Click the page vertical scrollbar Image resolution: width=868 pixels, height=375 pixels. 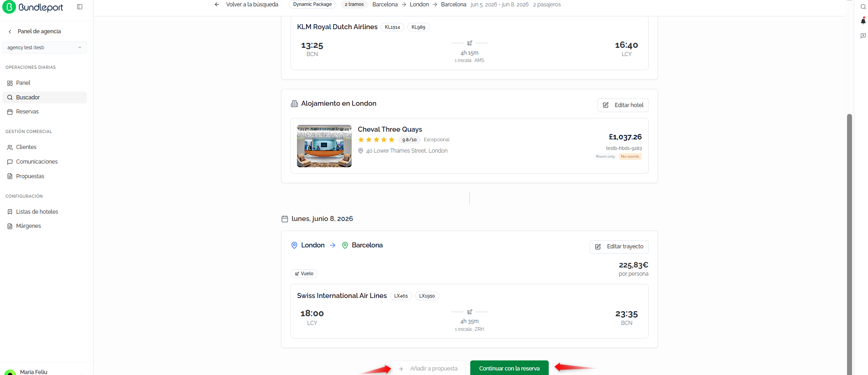tap(849, 244)
